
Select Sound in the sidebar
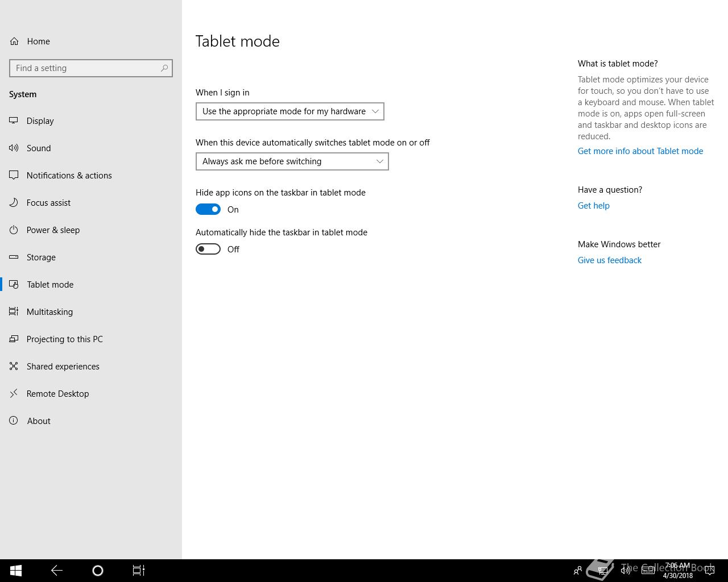91,148
